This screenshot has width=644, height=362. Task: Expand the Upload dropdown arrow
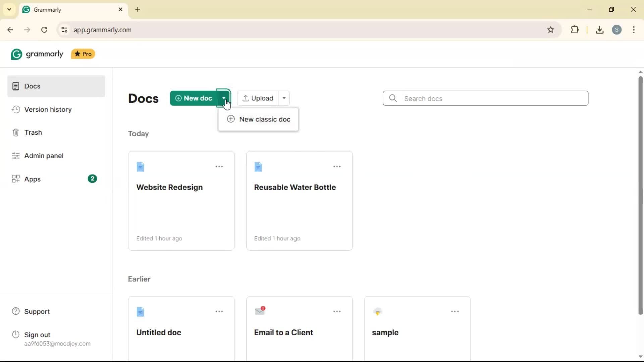click(284, 98)
